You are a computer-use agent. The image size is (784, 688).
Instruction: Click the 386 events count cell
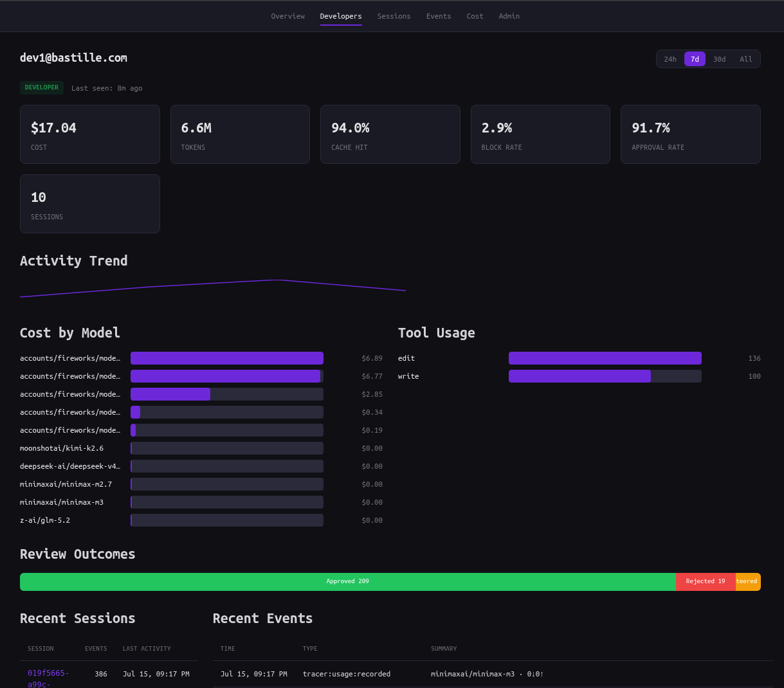coord(101,674)
